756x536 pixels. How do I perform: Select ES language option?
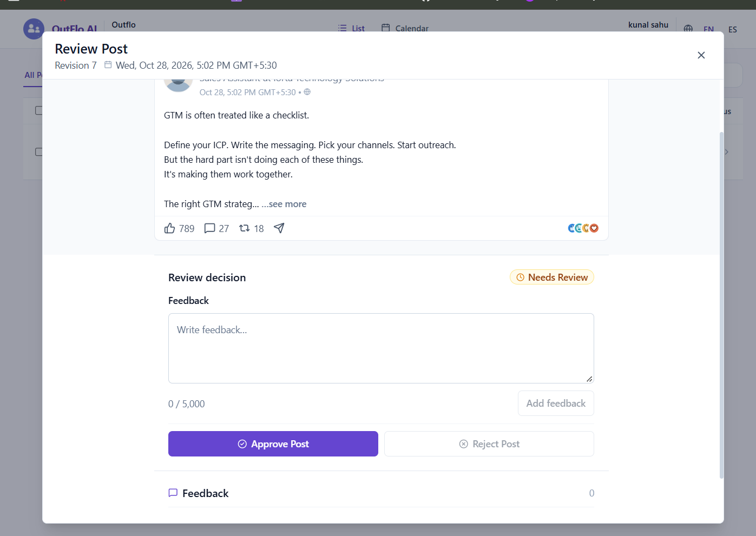point(733,30)
